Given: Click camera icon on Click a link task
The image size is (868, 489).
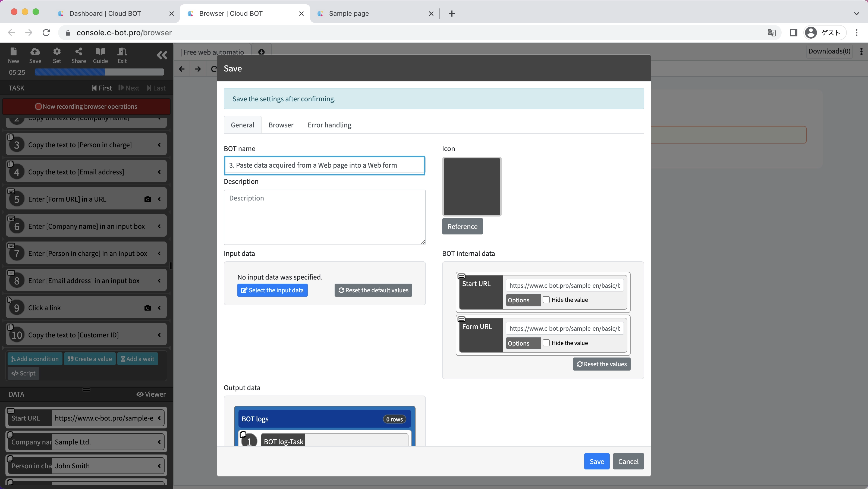Looking at the screenshot, I should pyautogui.click(x=147, y=308).
